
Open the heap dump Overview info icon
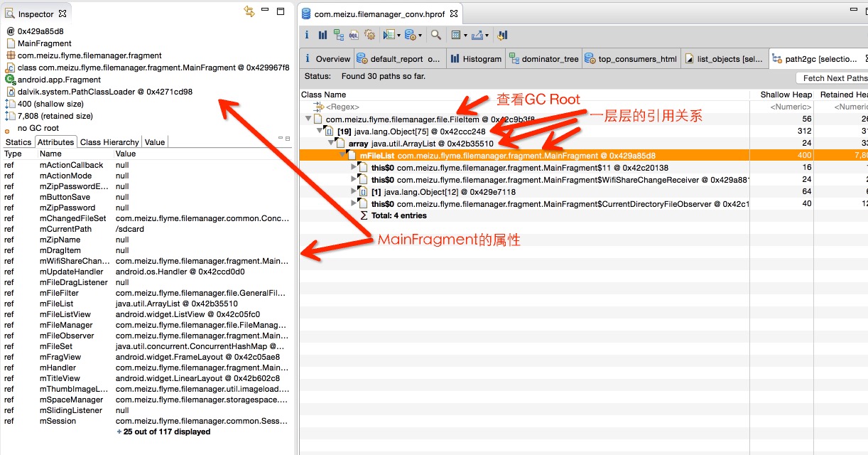coord(307,35)
